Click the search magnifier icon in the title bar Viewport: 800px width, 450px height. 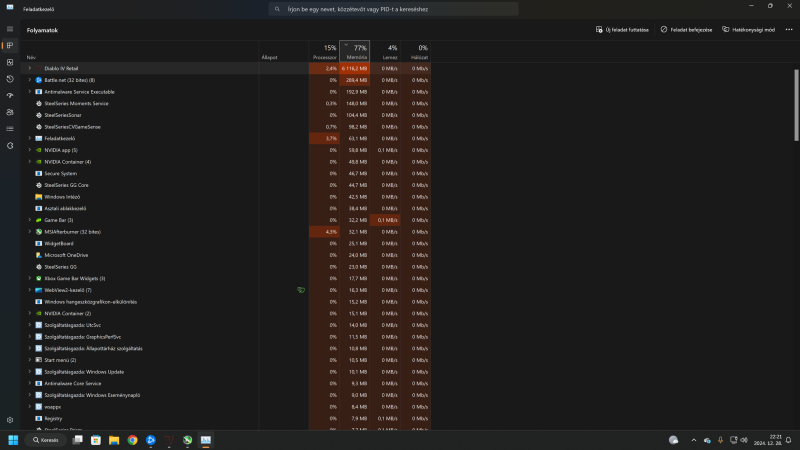tap(277, 9)
